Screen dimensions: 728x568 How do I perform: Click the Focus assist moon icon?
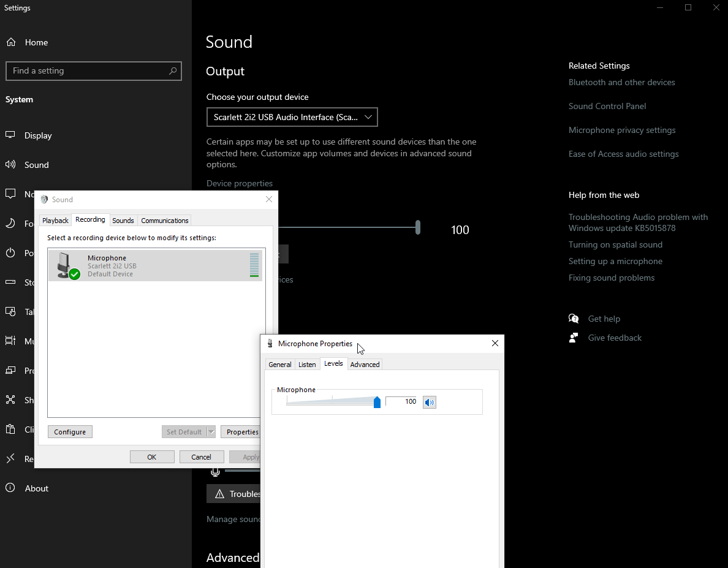click(x=10, y=223)
